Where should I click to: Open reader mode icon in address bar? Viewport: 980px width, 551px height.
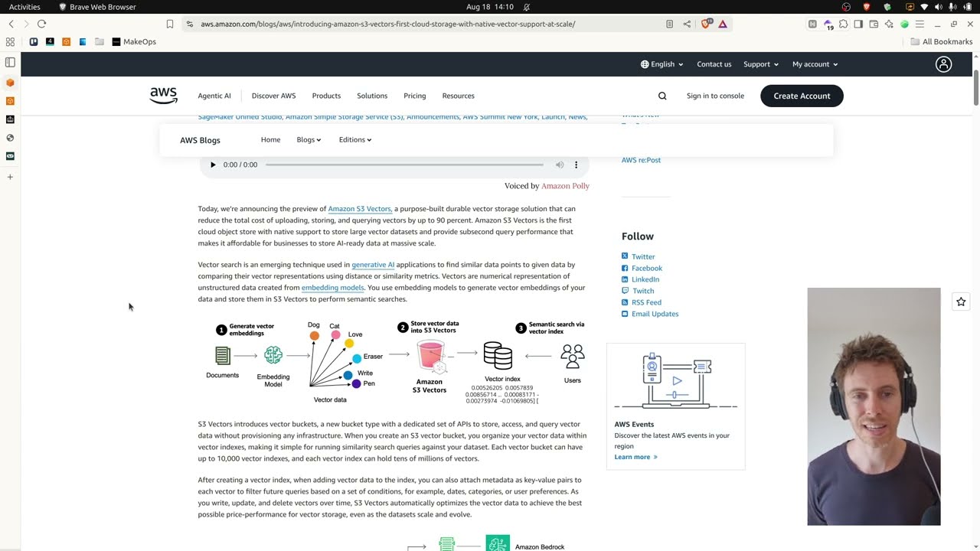point(669,24)
